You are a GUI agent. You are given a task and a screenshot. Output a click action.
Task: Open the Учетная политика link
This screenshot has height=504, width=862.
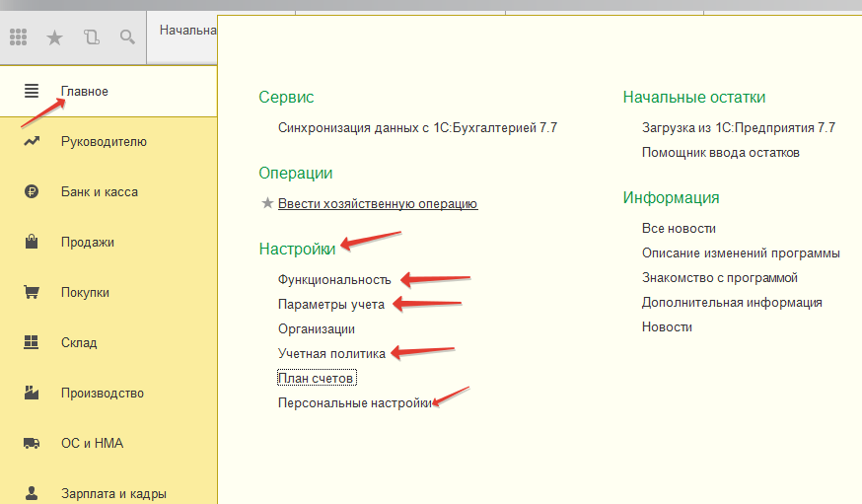[331, 353]
